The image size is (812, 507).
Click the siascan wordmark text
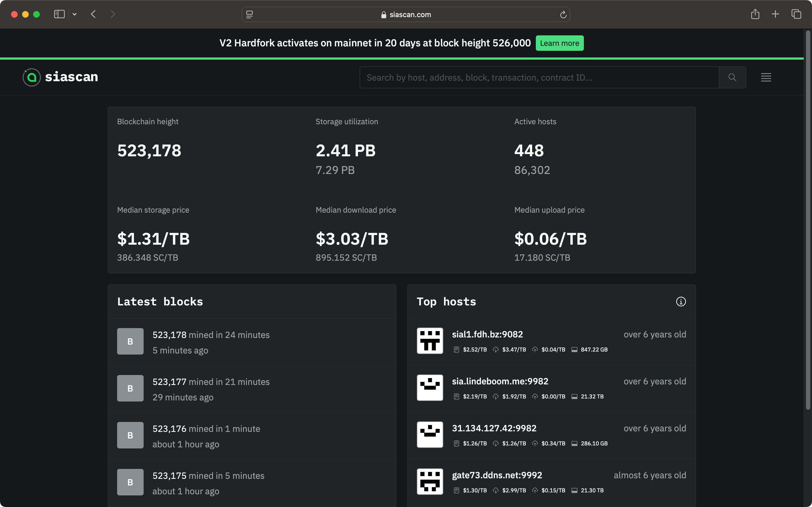[x=72, y=77]
